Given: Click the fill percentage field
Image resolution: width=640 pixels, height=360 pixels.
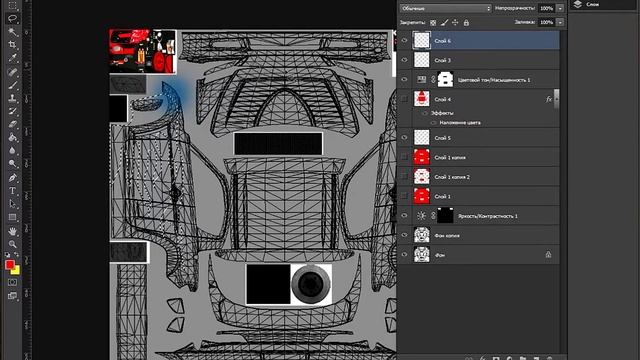Looking at the screenshot, I should pos(547,22).
